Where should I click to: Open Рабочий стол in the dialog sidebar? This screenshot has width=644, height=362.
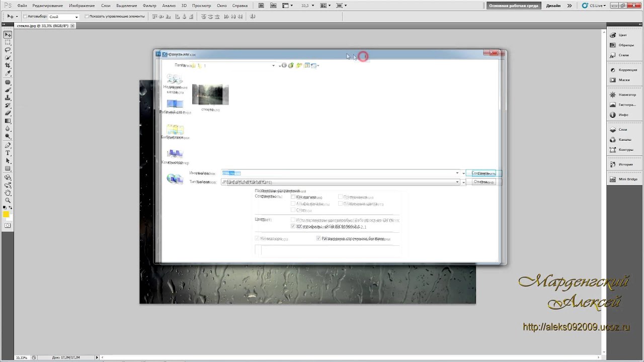click(x=175, y=107)
